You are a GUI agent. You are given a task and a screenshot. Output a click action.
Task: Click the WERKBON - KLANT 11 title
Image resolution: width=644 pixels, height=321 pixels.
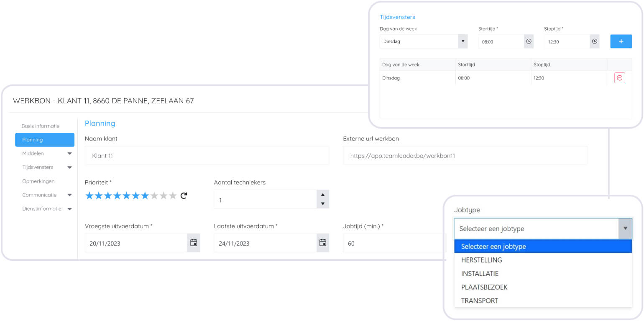(x=103, y=101)
